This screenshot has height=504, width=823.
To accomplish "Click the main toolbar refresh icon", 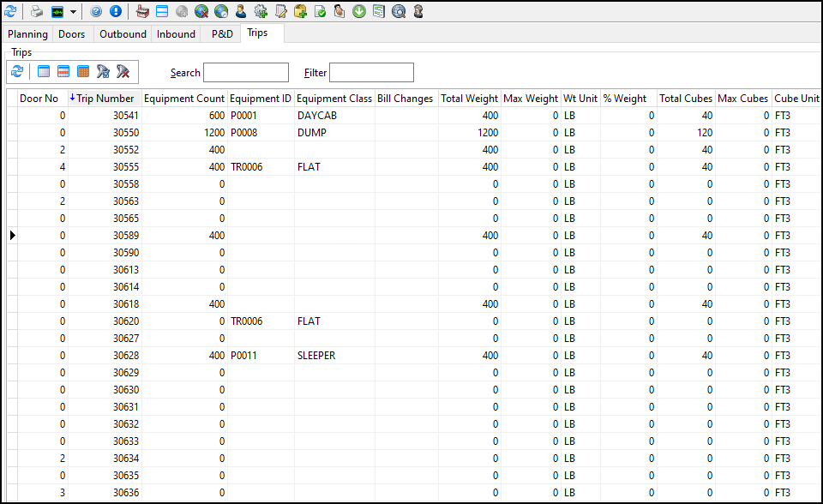I will (10, 11).
